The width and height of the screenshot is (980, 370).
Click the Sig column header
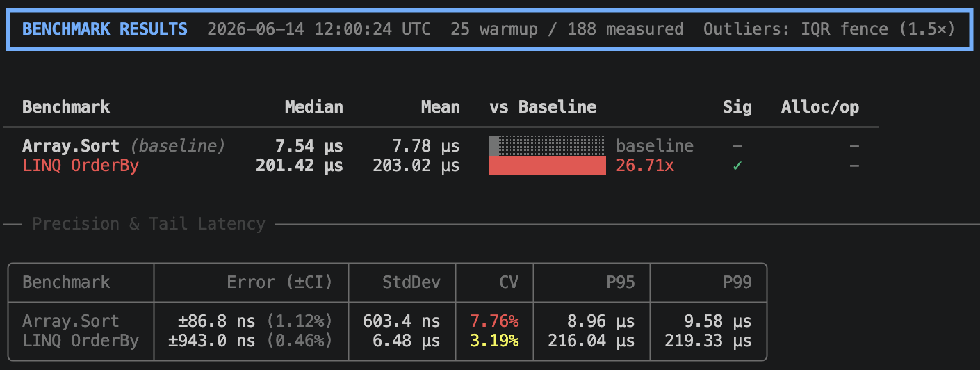point(737,106)
